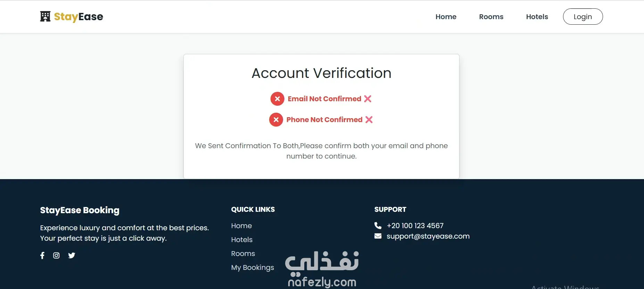The image size is (644, 289).
Task: Open the Facebook icon in footer
Action: tap(42, 256)
